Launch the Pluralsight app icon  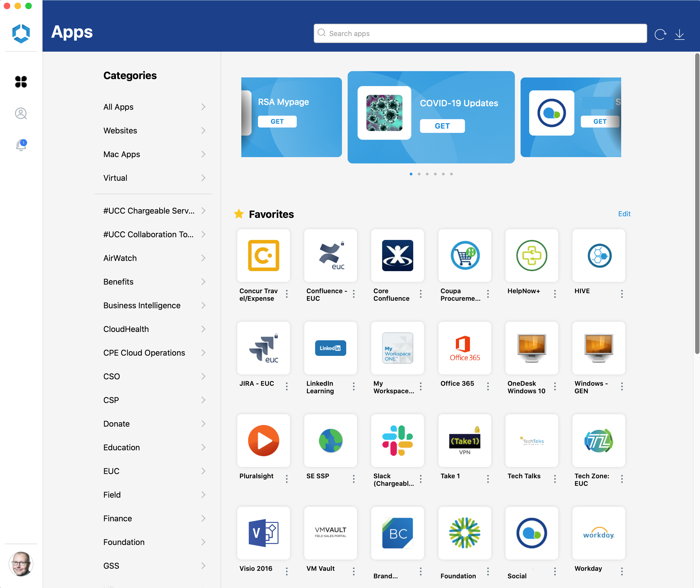(263, 440)
